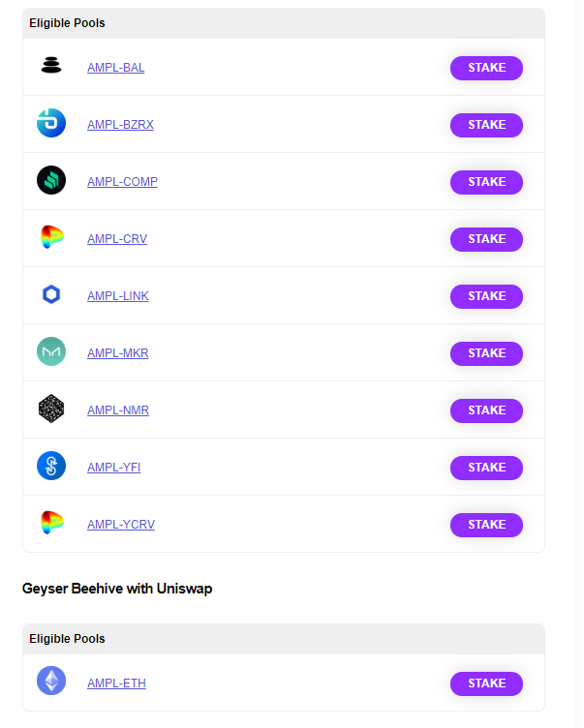
Task: Click the Balancer token icon
Action: click(51, 65)
